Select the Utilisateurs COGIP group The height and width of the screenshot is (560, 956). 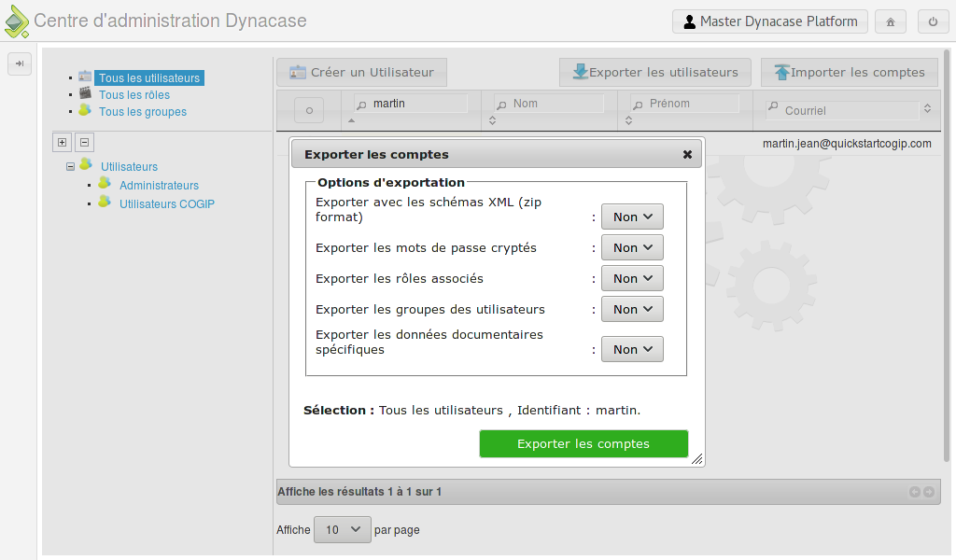[x=167, y=204]
